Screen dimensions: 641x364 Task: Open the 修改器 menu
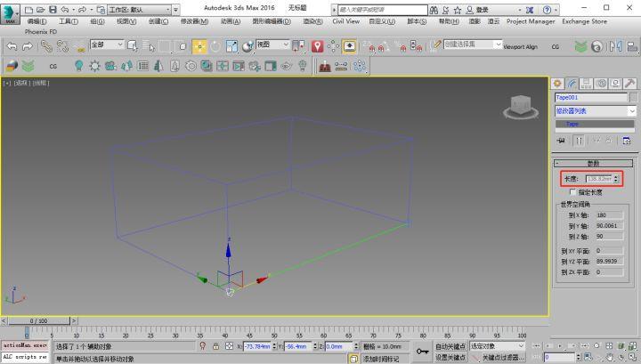coord(193,20)
